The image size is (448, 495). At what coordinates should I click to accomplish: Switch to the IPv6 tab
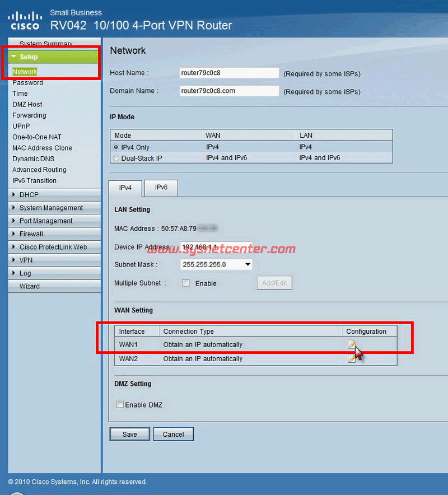(x=161, y=188)
